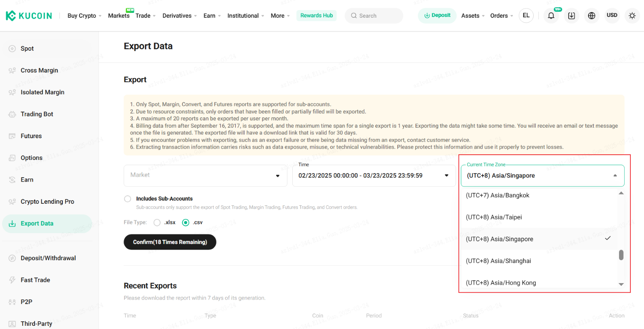Click the Futures sidebar icon
Viewport: 644px width, 329px height.
coord(12,136)
